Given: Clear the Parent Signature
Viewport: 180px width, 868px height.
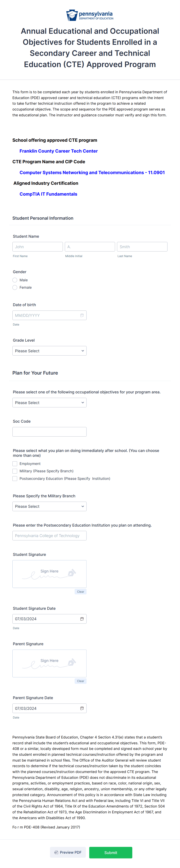Looking at the screenshot, I should 80,681.
